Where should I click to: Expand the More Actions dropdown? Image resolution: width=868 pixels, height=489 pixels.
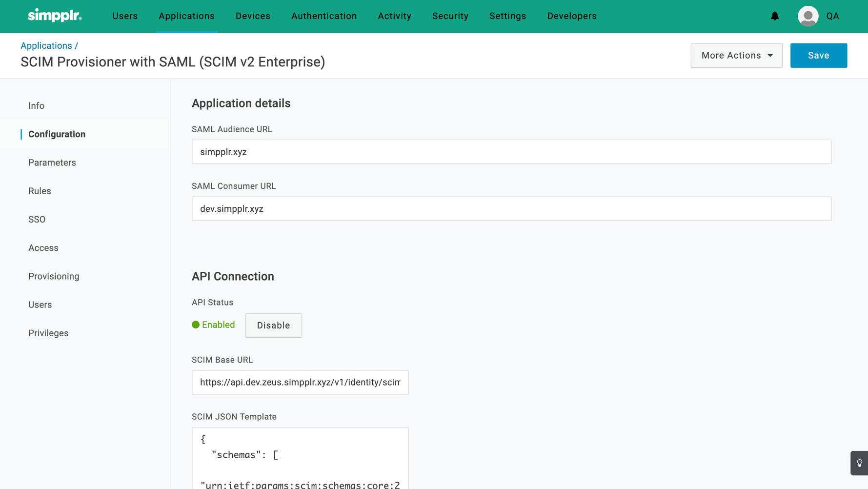click(736, 56)
